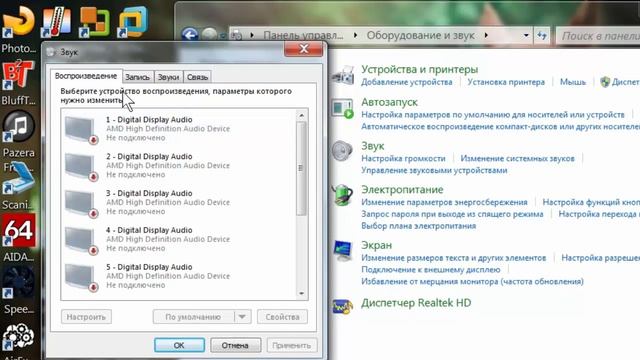Expand breadcrumb arrow after Оборудование и звук
Image resolution: width=640 pixels, height=360 pixels.
tap(486, 36)
